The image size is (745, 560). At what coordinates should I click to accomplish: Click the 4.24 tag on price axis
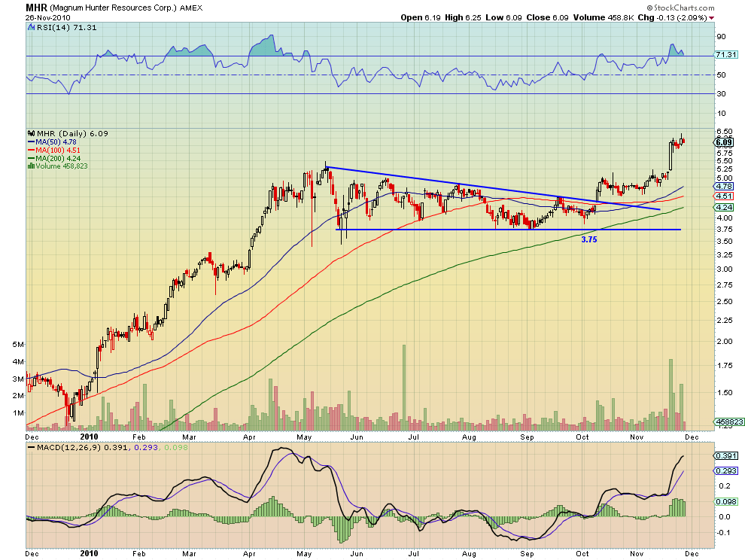pos(725,207)
